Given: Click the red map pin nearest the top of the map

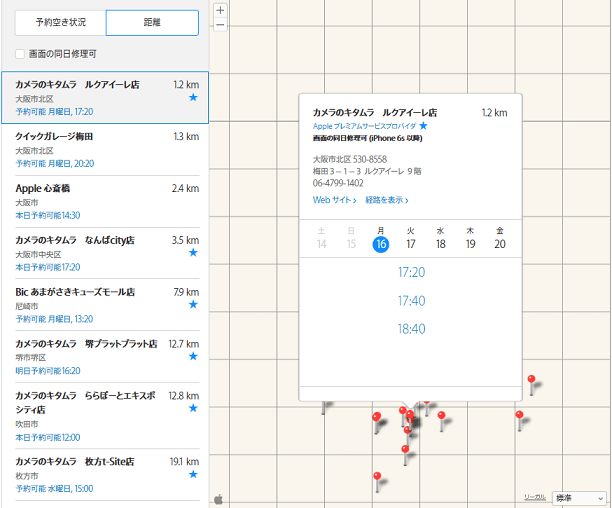Looking at the screenshot, I should (x=531, y=379).
